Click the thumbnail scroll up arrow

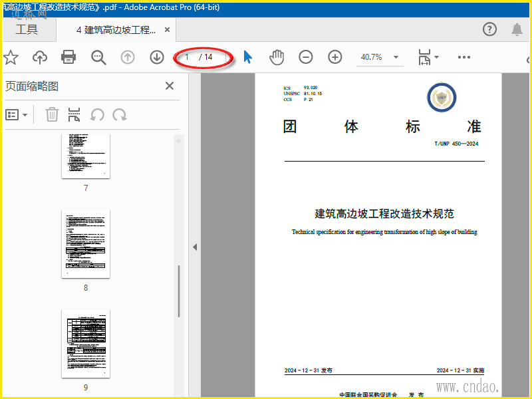coord(179,140)
